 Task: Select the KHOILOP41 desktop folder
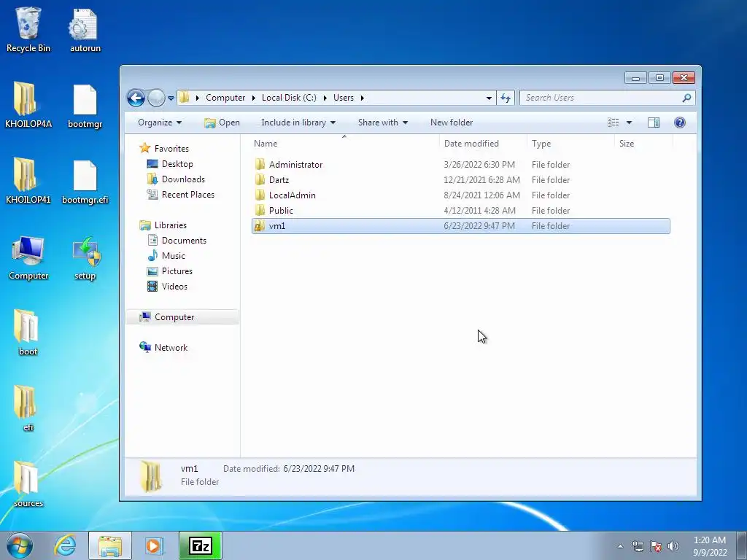click(x=28, y=181)
